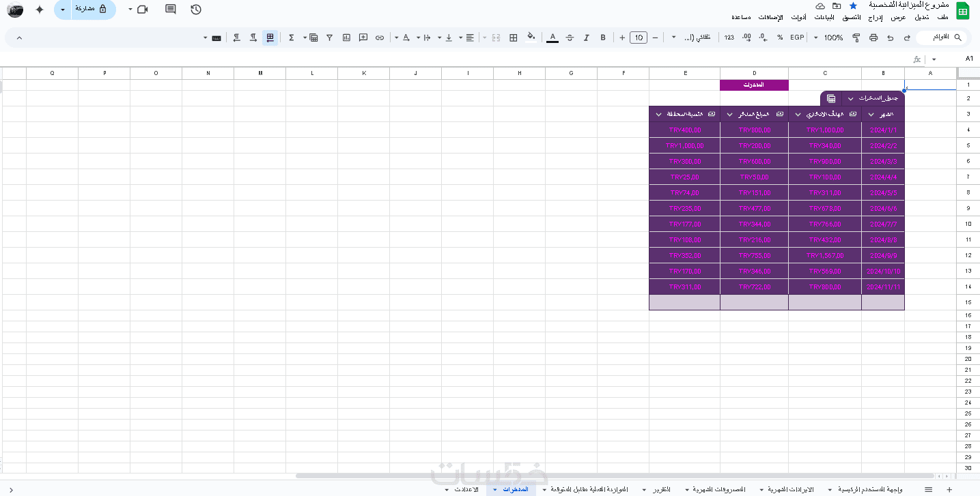Toggle bold formatting
The image size is (980, 496).
pos(603,38)
